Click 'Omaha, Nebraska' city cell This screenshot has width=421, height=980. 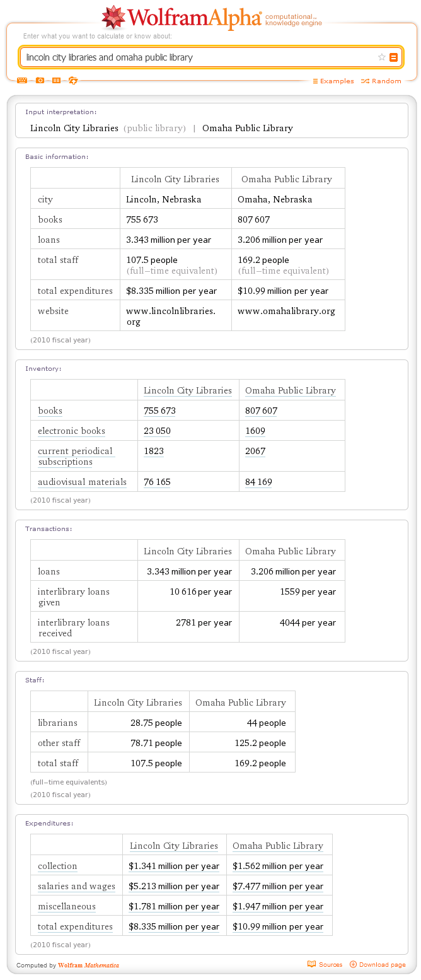(x=275, y=199)
